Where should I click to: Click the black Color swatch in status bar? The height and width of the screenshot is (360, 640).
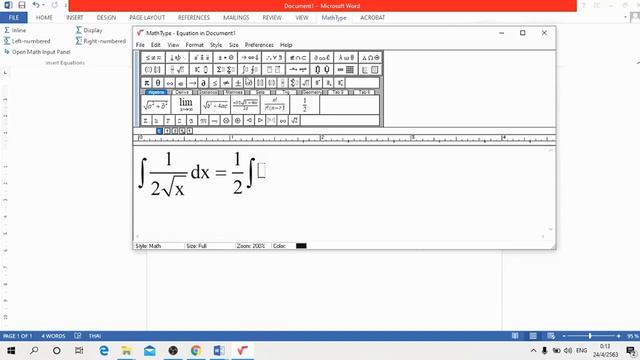301,246
